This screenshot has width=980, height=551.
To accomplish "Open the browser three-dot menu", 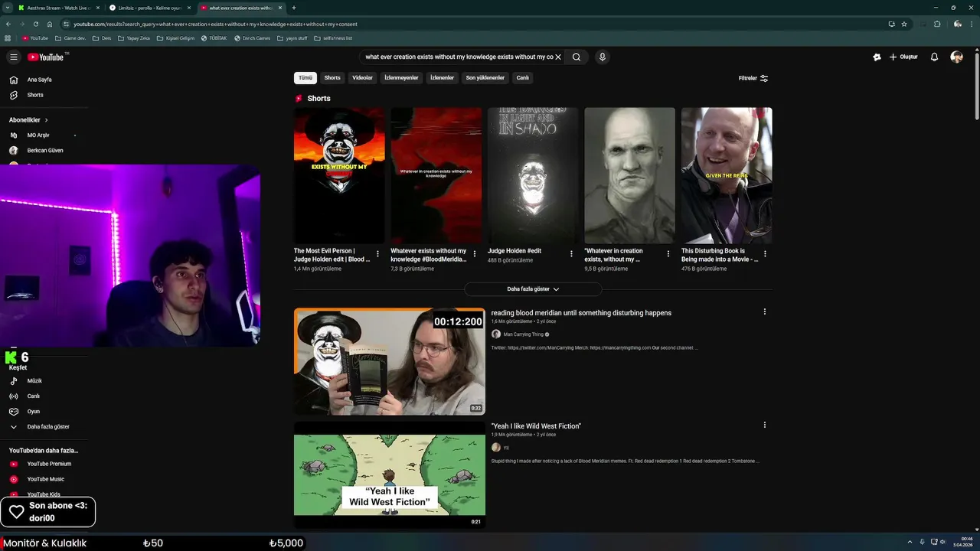I will point(972,24).
